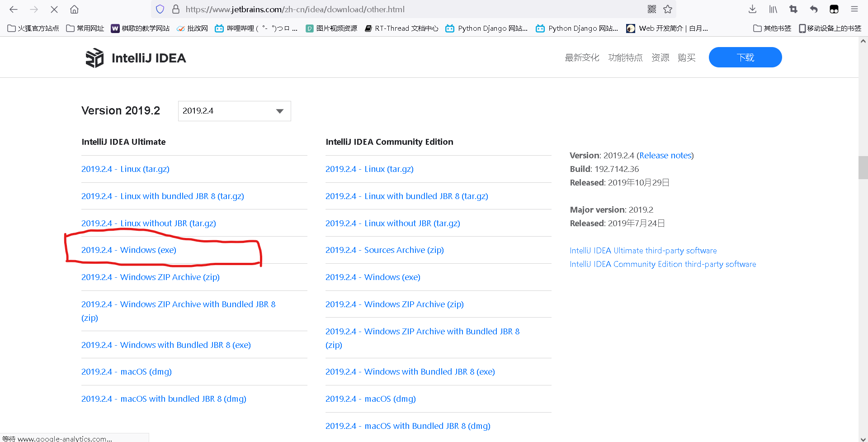
Task: Click the browser forward arrow
Action: 34,9
